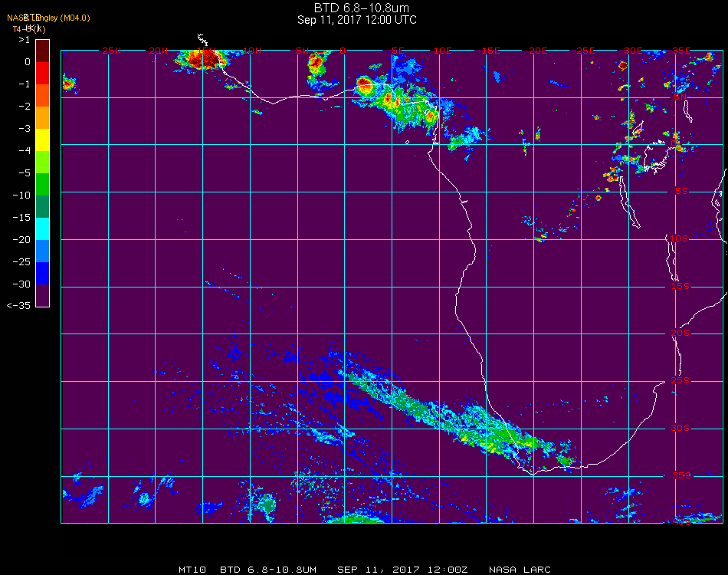Click the light green legend segment

point(42,162)
